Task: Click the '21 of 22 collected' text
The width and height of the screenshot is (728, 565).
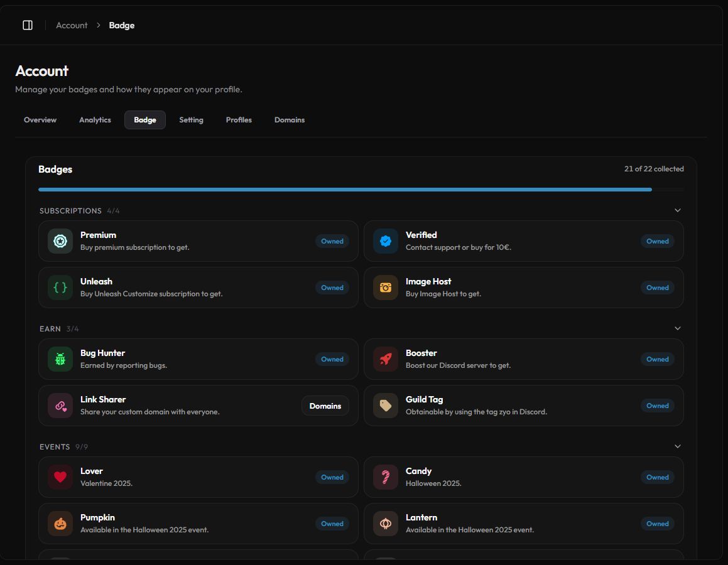Action: [654, 169]
